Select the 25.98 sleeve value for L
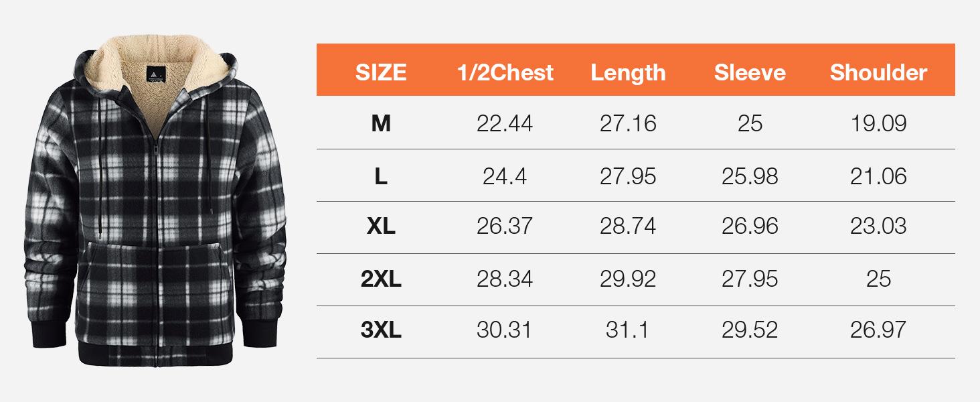The width and height of the screenshot is (980, 402). pos(750,176)
